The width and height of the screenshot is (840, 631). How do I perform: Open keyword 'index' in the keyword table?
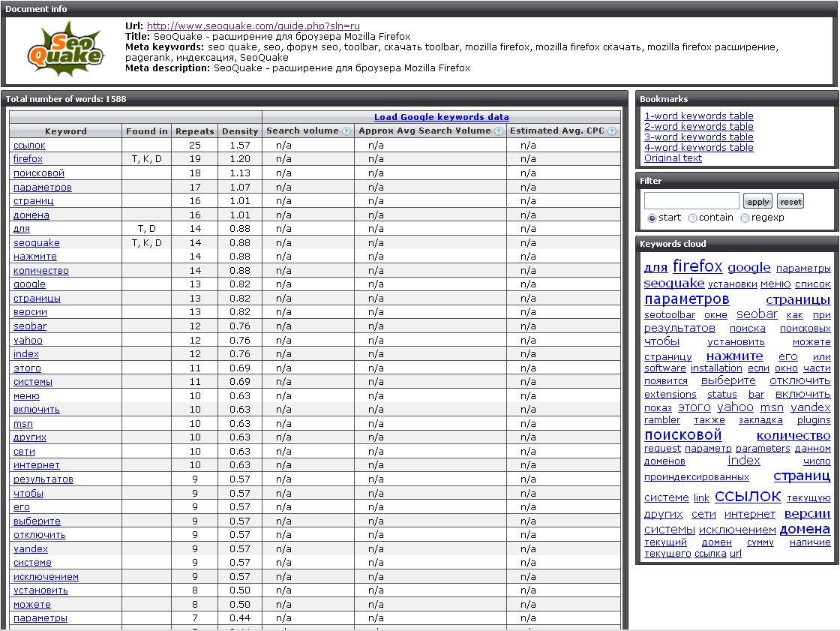(26, 354)
